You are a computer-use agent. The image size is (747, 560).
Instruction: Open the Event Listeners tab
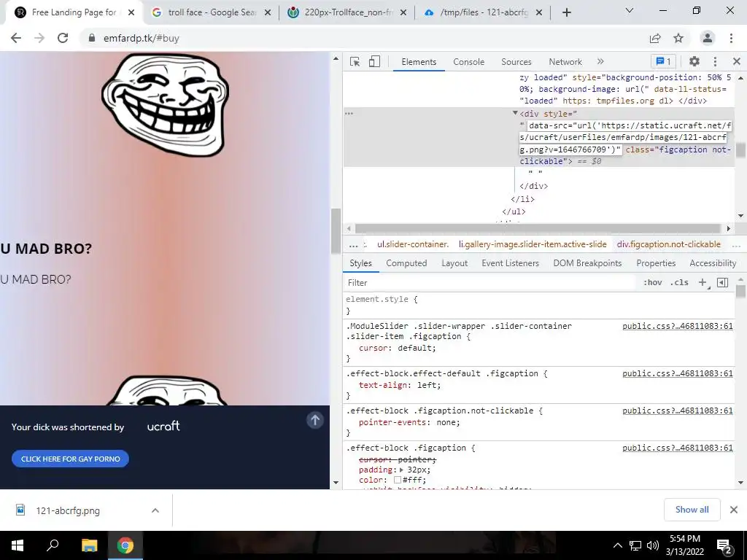point(510,262)
